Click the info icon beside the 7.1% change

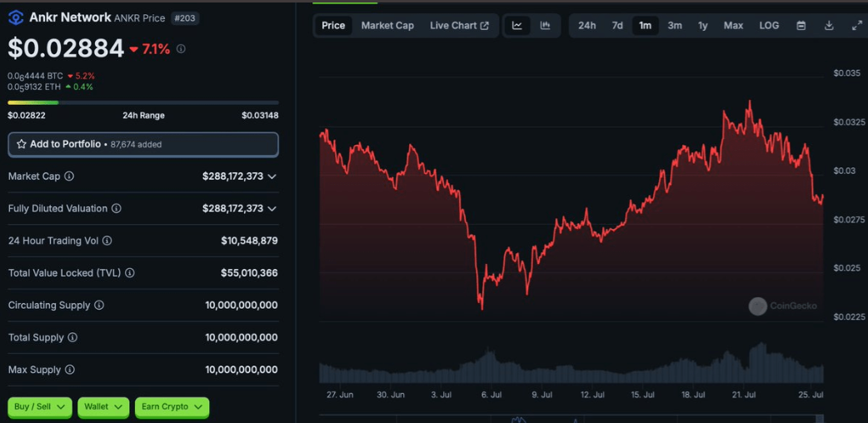pos(181,49)
